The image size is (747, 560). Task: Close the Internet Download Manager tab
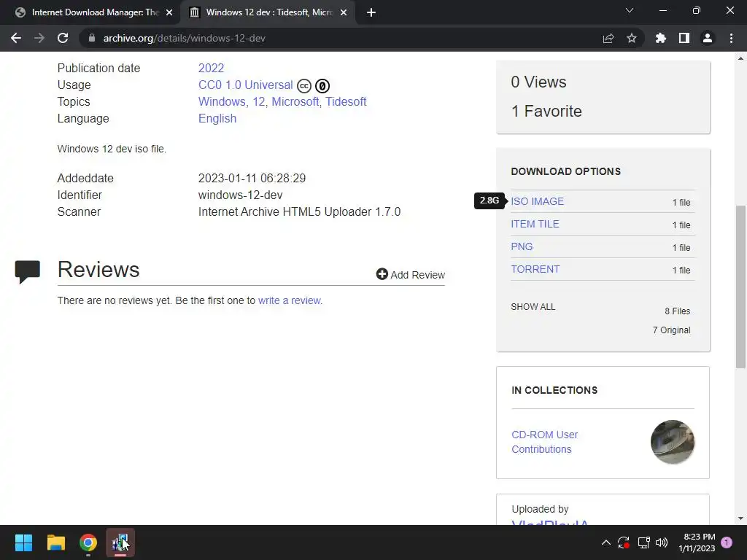click(169, 12)
